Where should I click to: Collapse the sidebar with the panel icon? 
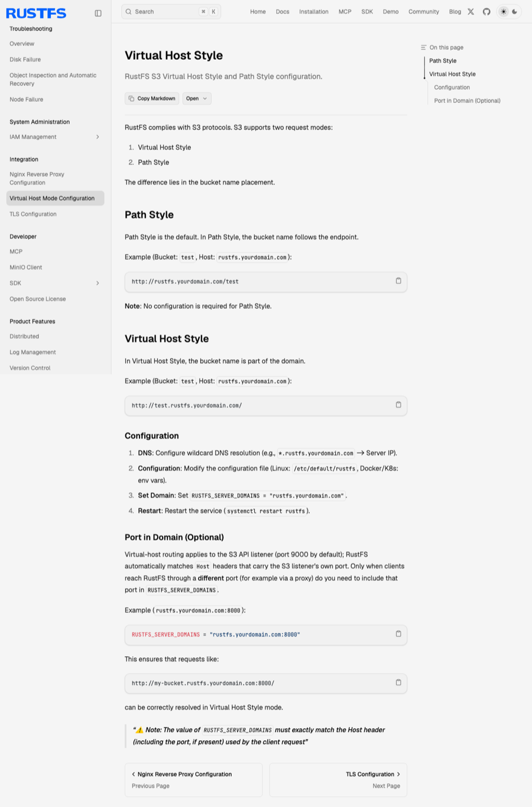click(98, 13)
